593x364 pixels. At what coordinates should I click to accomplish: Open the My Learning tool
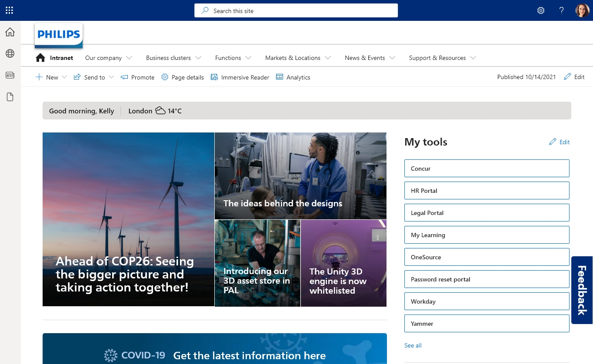coord(487,235)
